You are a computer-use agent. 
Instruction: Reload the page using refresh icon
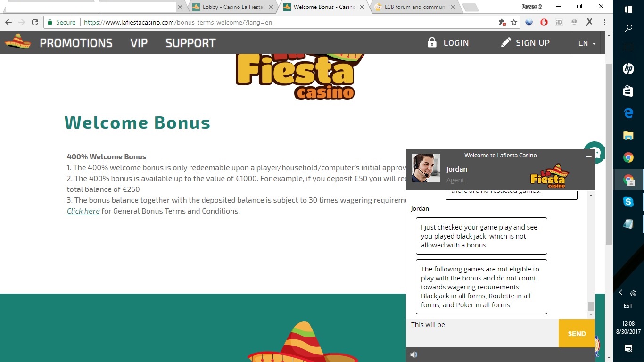(x=35, y=22)
